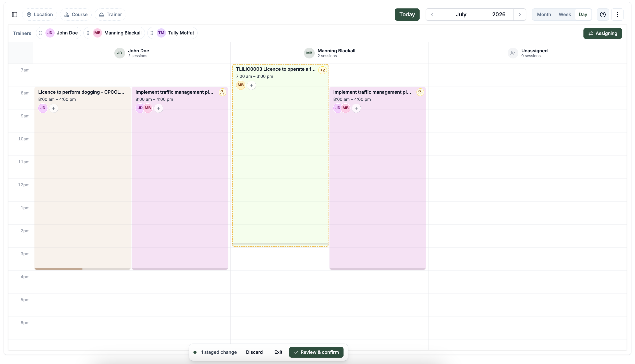This screenshot has height=364, width=635.
Task: Open the Trainer filter
Action: (x=110, y=15)
